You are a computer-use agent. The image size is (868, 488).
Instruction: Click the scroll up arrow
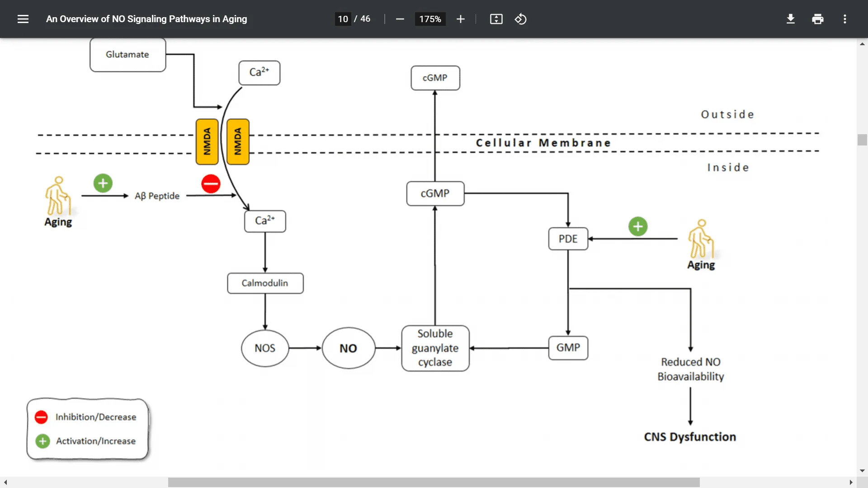pos(862,44)
